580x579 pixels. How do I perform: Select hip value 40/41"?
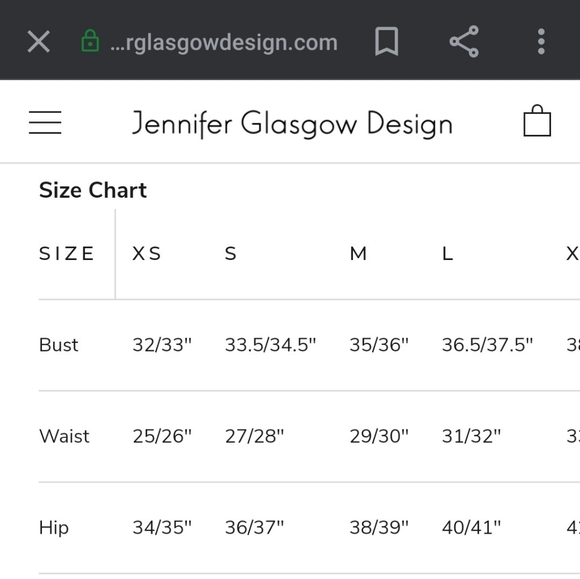coord(471,528)
